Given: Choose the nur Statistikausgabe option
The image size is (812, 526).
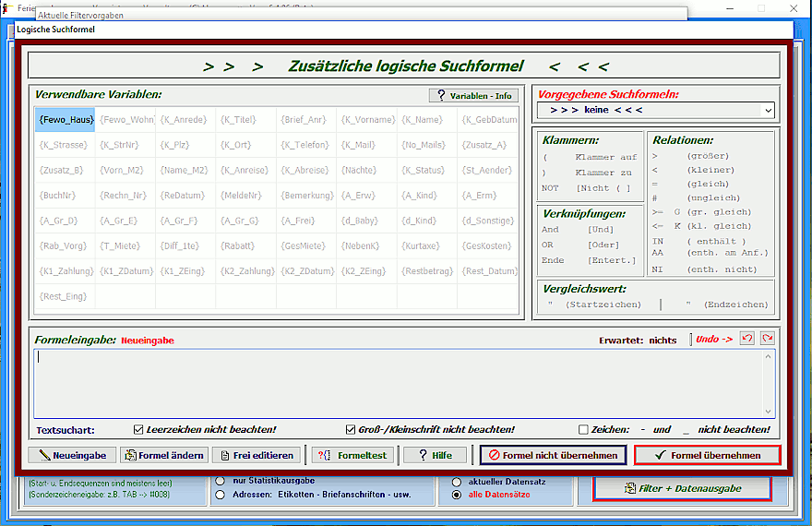Looking at the screenshot, I should [x=220, y=481].
